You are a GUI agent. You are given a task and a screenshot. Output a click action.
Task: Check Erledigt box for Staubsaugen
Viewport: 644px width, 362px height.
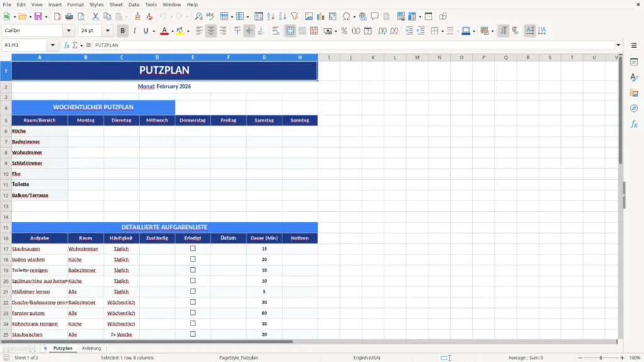[x=192, y=249]
